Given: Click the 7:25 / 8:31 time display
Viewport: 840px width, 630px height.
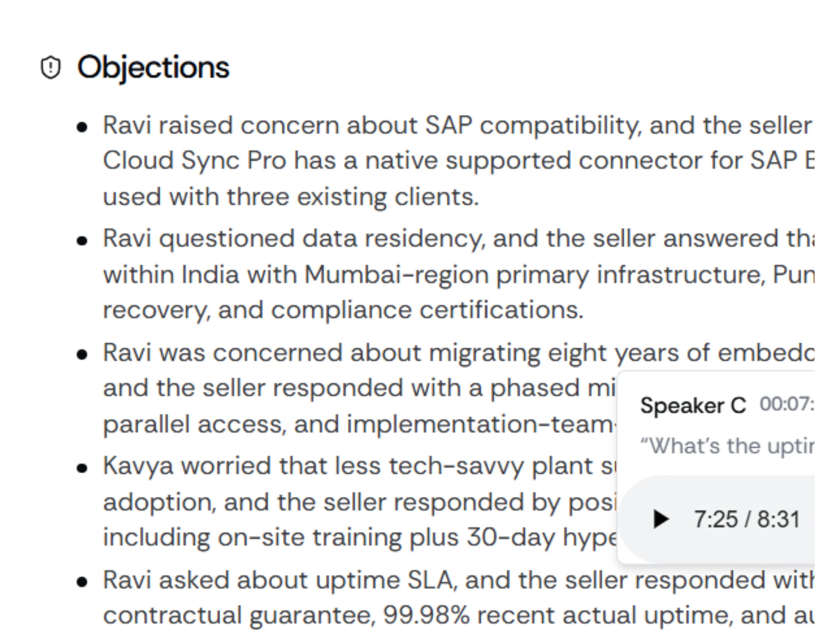Looking at the screenshot, I should (747, 519).
